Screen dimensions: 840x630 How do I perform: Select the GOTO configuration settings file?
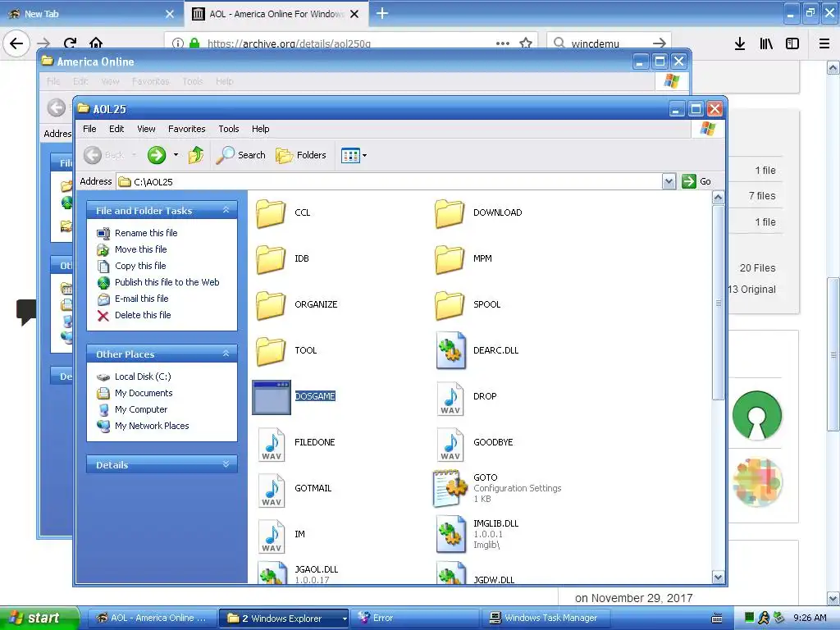pyautogui.click(x=497, y=488)
